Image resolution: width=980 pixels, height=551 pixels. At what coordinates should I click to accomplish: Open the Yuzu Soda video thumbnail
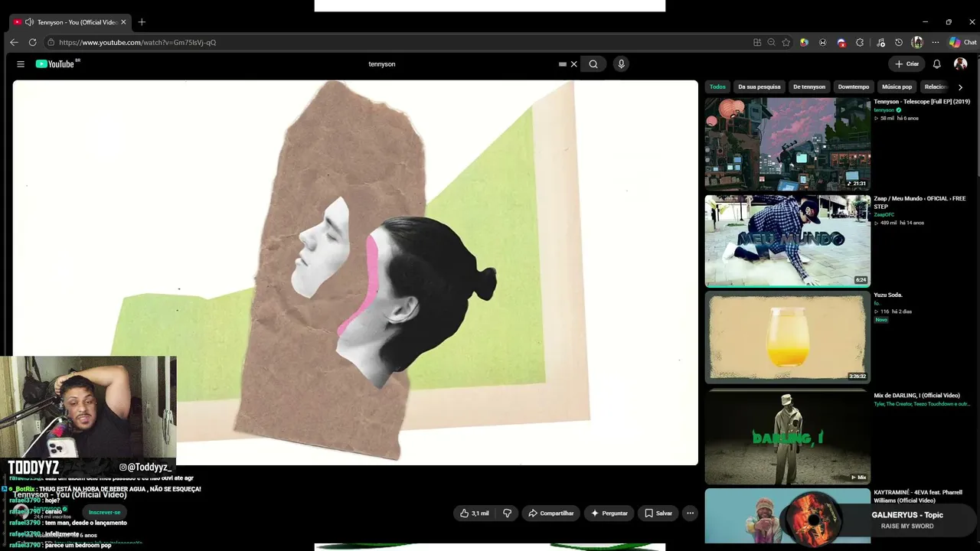click(x=787, y=337)
